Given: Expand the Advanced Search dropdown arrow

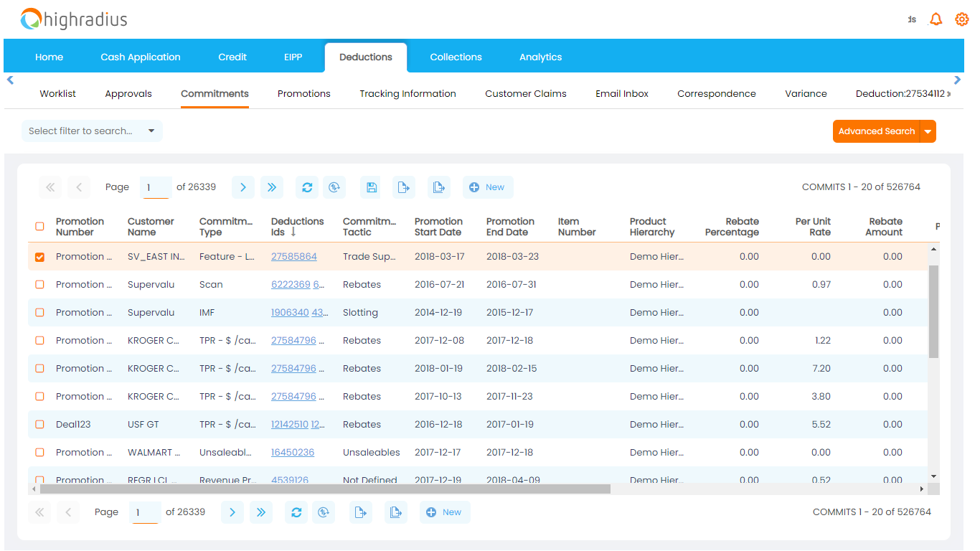Looking at the screenshot, I should tap(928, 131).
